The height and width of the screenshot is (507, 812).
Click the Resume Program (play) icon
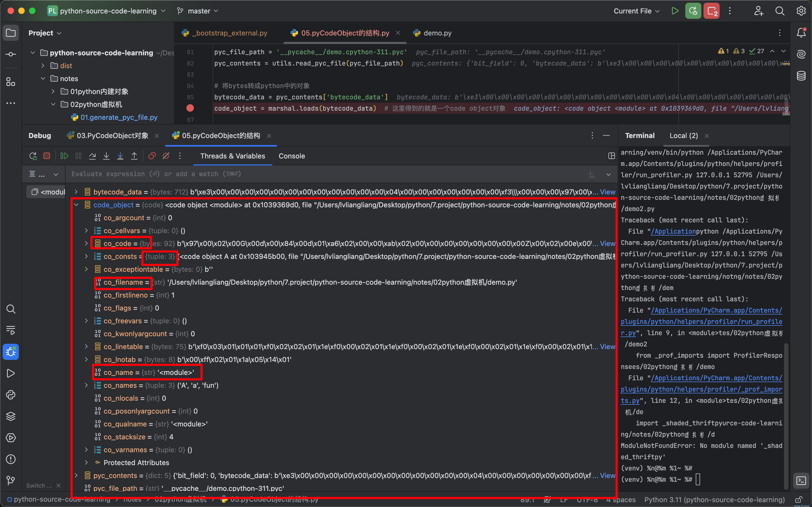64,156
